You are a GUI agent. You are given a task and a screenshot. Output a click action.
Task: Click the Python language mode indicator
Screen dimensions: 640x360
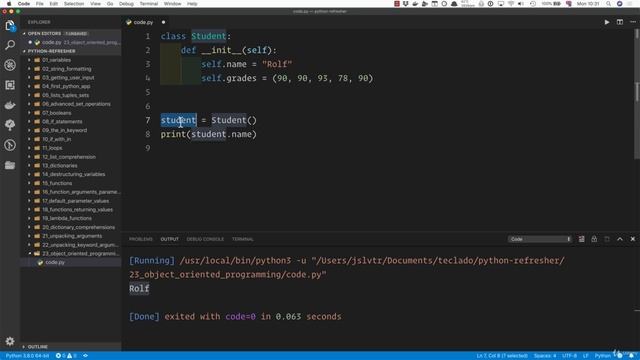602,356
